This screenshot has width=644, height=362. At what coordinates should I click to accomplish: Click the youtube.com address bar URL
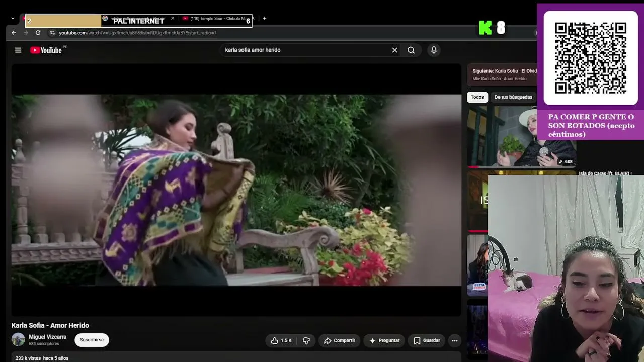[x=138, y=33]
